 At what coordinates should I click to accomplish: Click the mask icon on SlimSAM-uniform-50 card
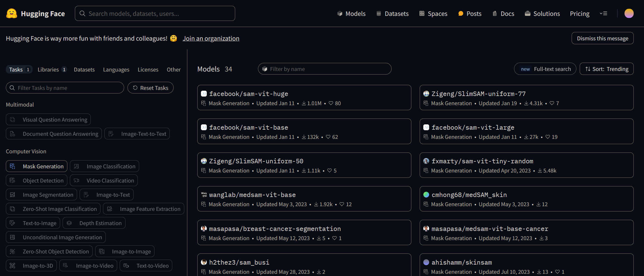[x=204, y=171]
